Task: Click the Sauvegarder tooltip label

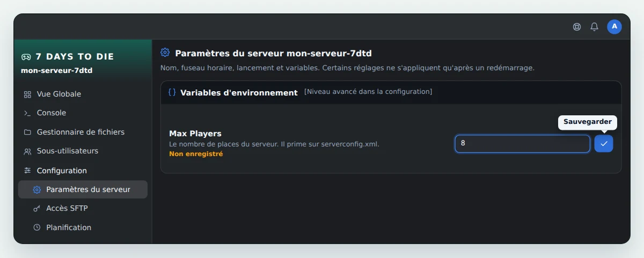Action: (588, 122)
